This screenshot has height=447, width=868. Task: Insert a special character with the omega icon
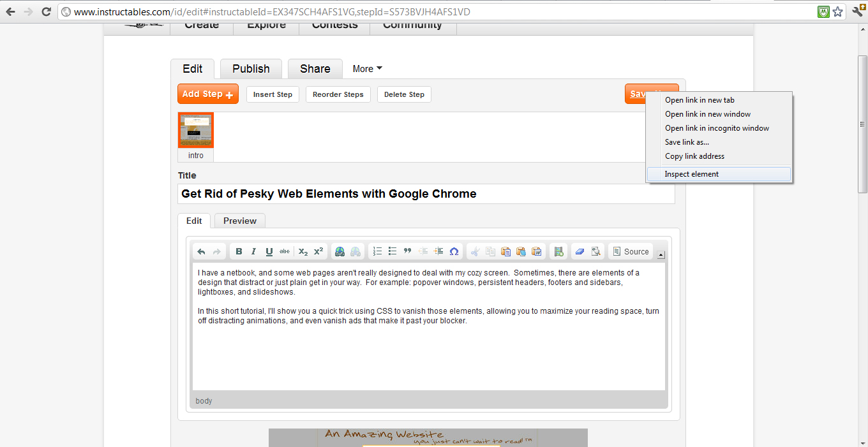[x=454, y=252]
